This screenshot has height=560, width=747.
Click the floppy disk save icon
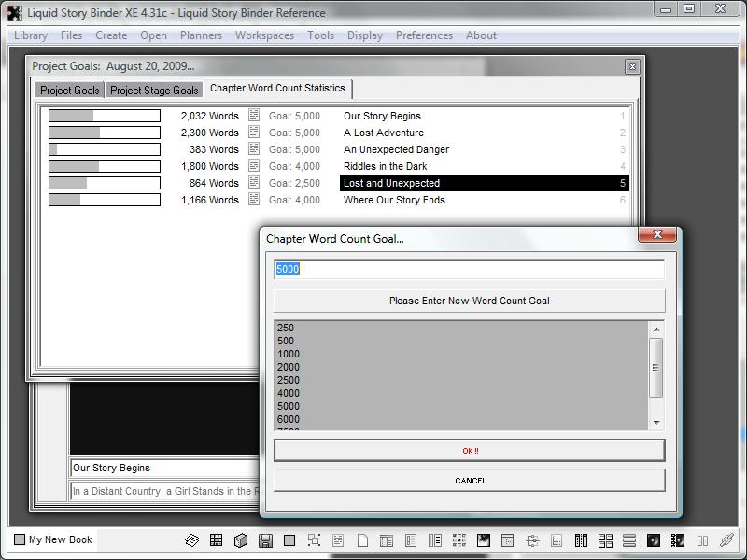[x=265, y=540]
